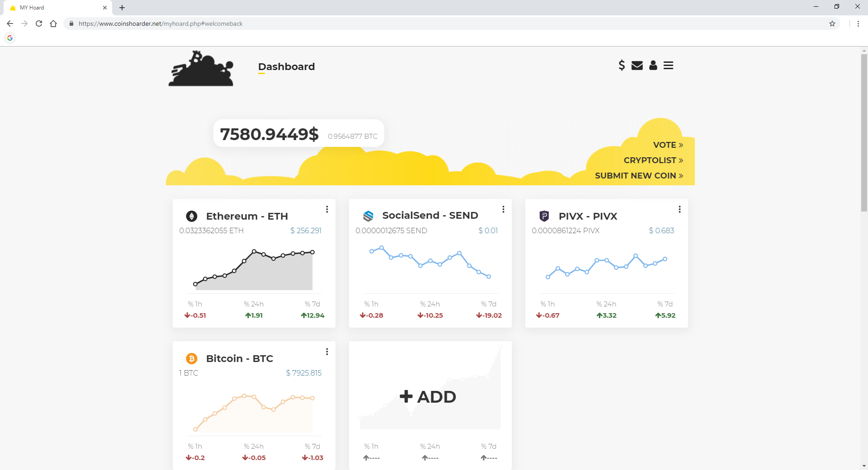
Task: Click the PIVX - PIVX card title
Action: [x=588, y=216]
